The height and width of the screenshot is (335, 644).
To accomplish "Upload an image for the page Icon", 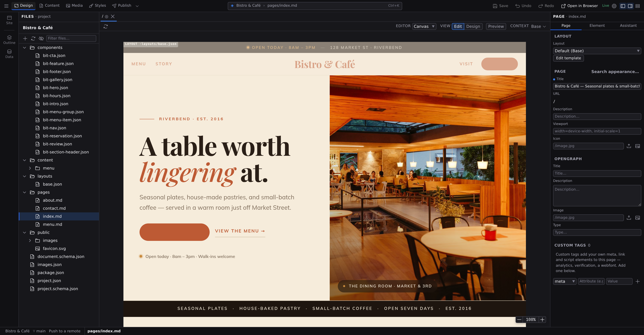I will (629, 146).
